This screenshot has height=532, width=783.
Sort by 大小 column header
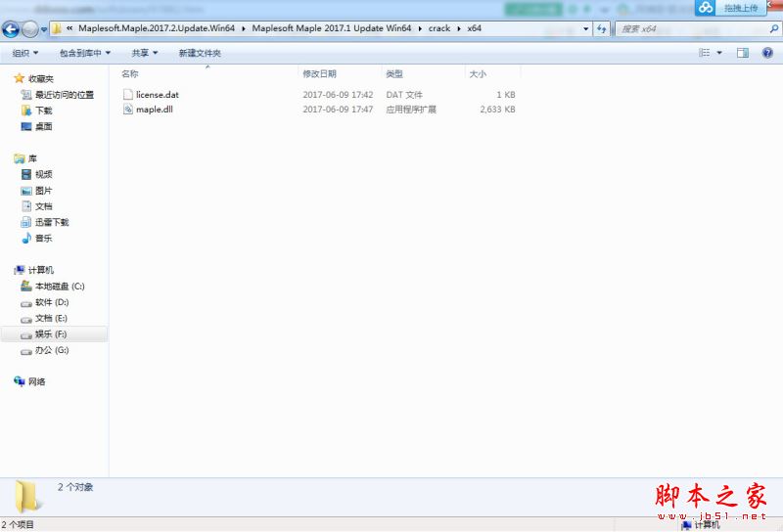click(478, 74)
